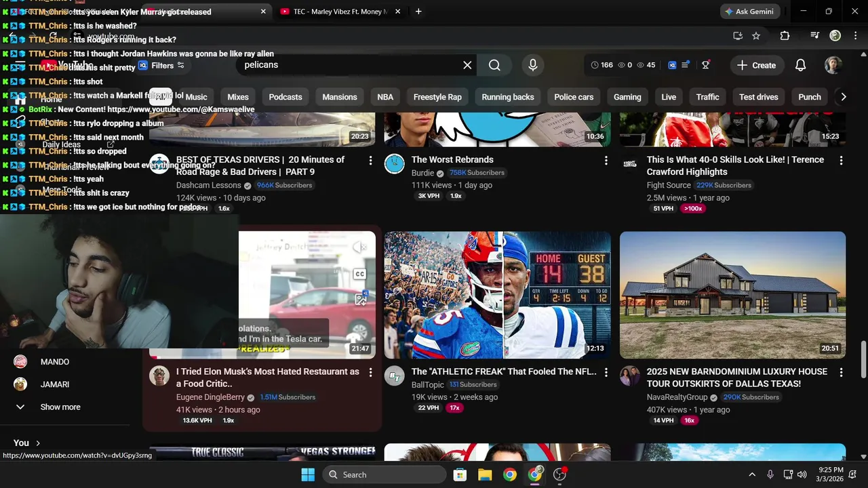Toggle captions on the Elon Musk preview
Viewport: 868px width, 488px height.
click(359, 274)
